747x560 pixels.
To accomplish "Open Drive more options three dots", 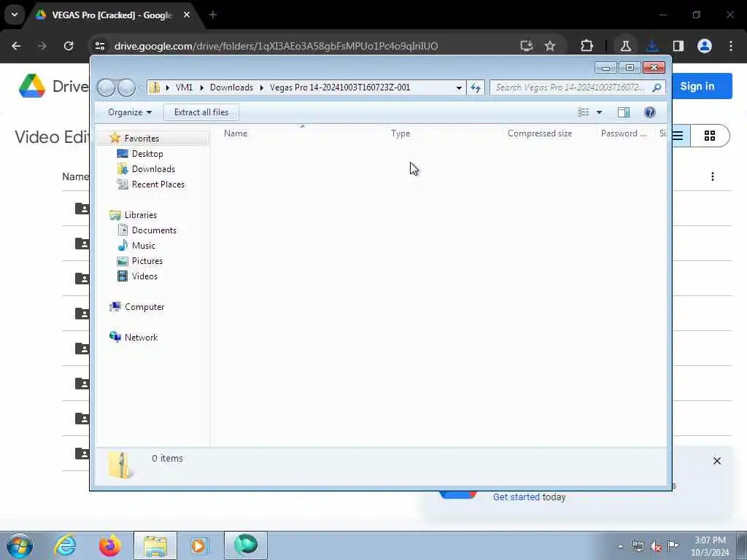I will pos(712,176).
